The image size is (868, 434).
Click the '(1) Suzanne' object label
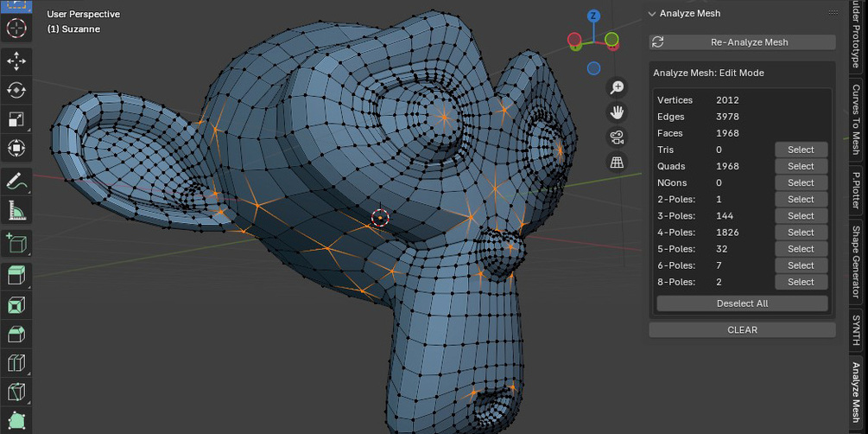(73, 29)
